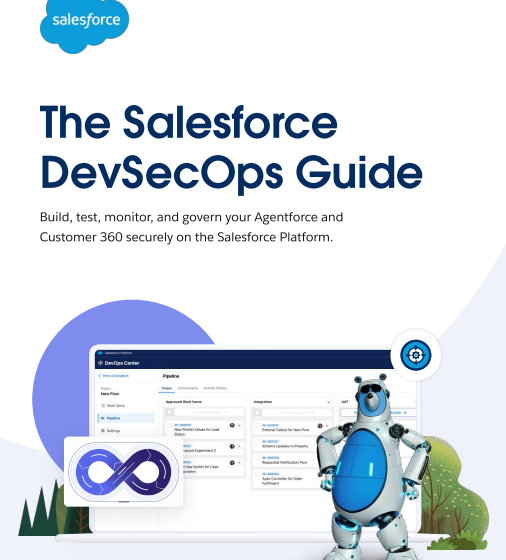
Task: Check select-all box under Integration stage
Action: pyautogui.click(x=257, y=412)
